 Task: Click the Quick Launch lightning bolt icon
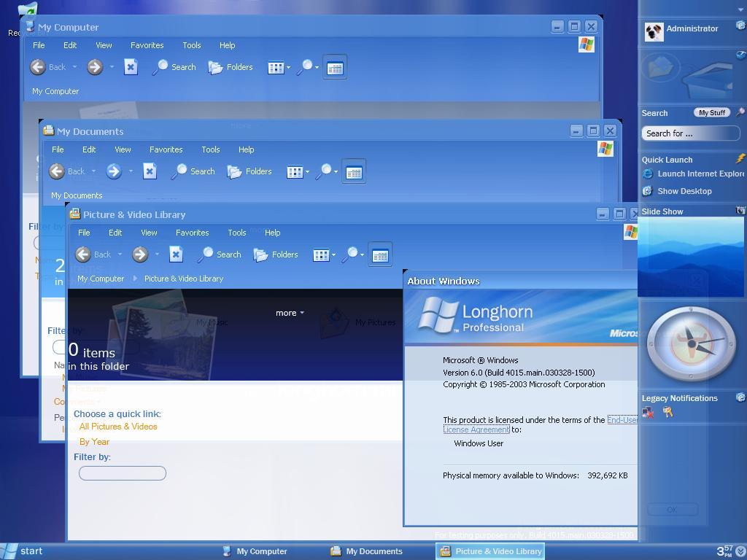[740, 158]
